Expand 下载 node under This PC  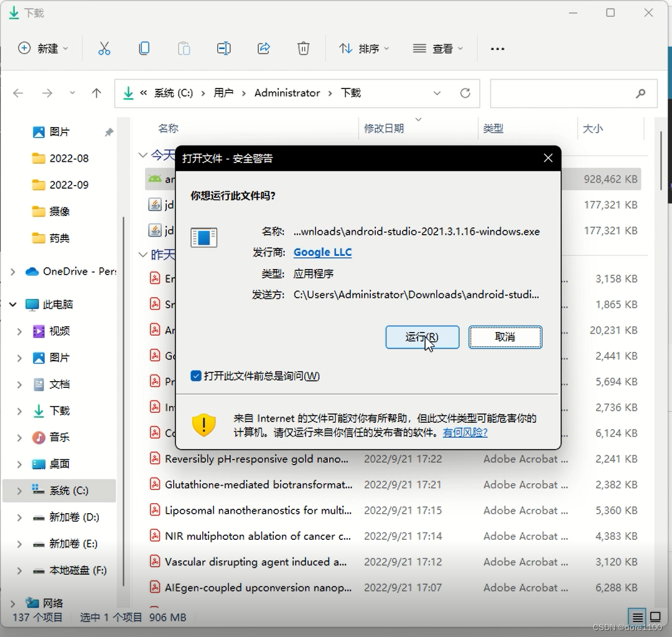tap(19, 411)
